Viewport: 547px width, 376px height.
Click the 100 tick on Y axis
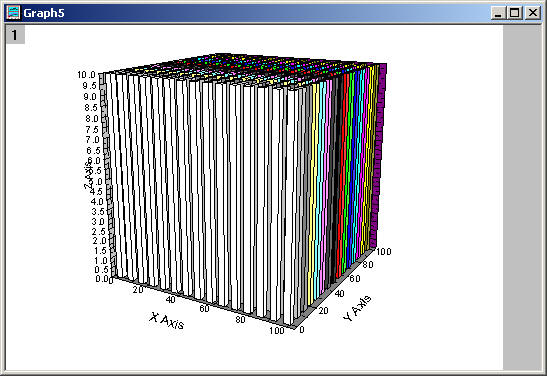[384, 251]
